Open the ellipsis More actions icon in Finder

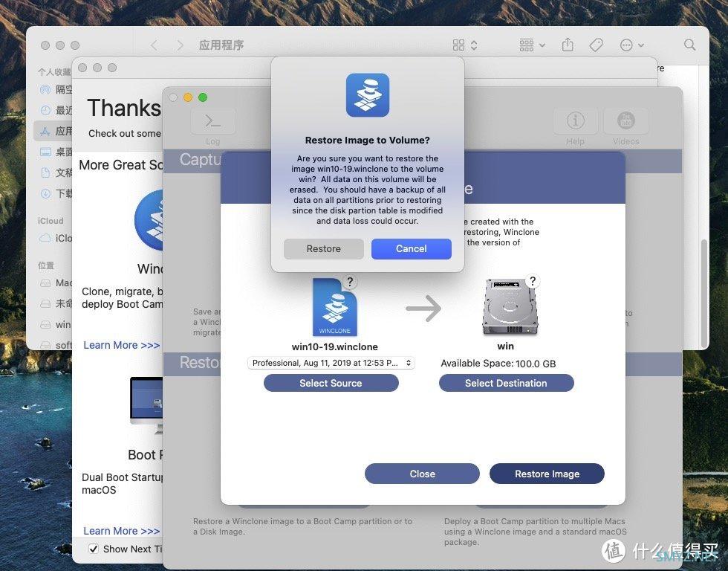point(625,45)
